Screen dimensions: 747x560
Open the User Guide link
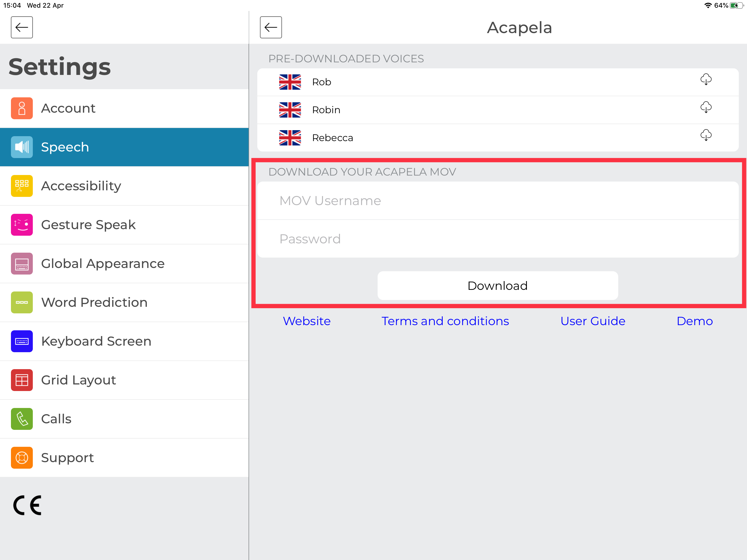click(593, 321)
